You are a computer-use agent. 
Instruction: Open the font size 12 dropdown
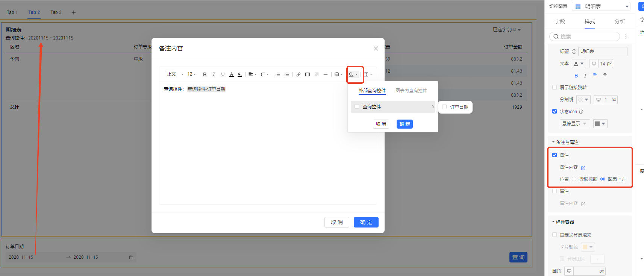click(x=191, y=74)
